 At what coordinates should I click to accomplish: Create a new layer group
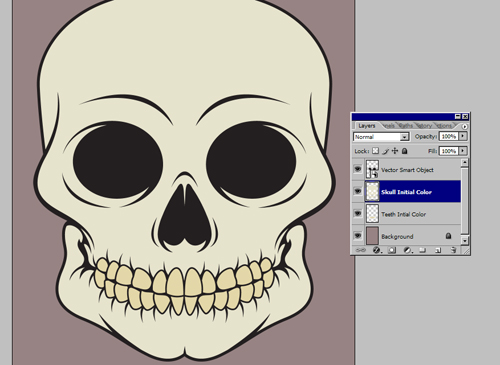click(x=422, y=250)
